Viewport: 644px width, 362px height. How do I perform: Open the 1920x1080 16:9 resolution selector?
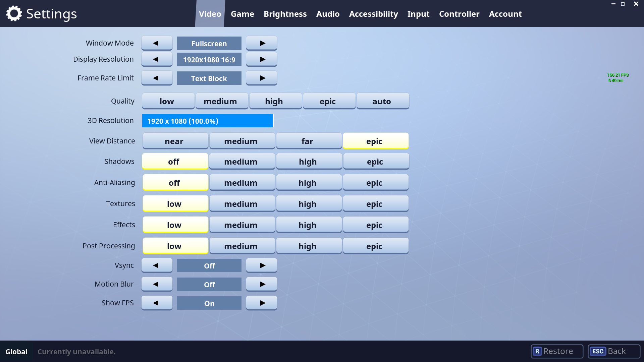(x=209, y=60)
